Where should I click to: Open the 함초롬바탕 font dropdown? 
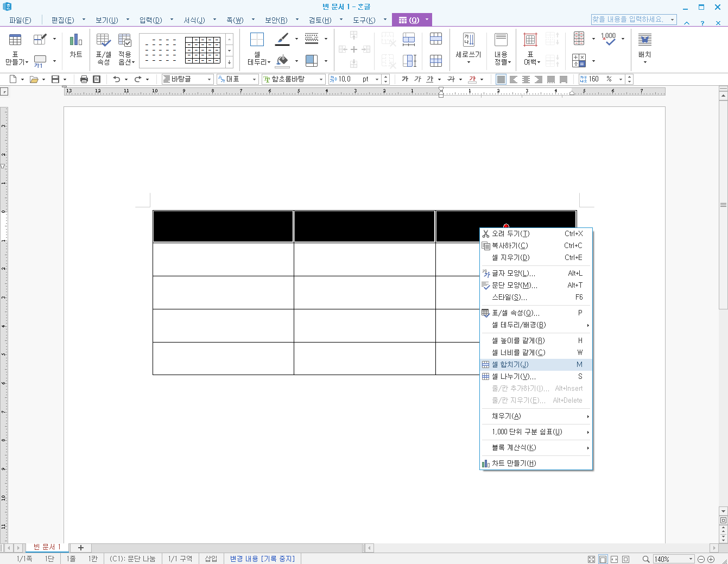point(321,79)
